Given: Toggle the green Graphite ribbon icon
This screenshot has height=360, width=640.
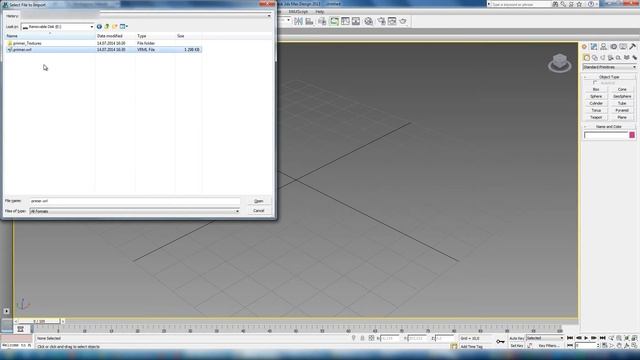Looking at the screenshot, I should pyautogui.click(x=334, y=21).
